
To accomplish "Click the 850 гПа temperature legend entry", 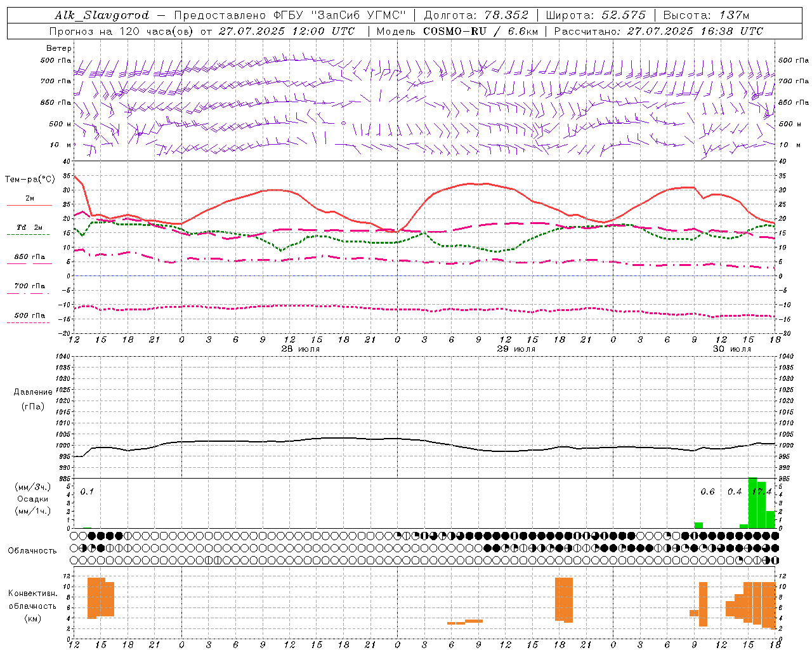I will (x=30, y=257).
